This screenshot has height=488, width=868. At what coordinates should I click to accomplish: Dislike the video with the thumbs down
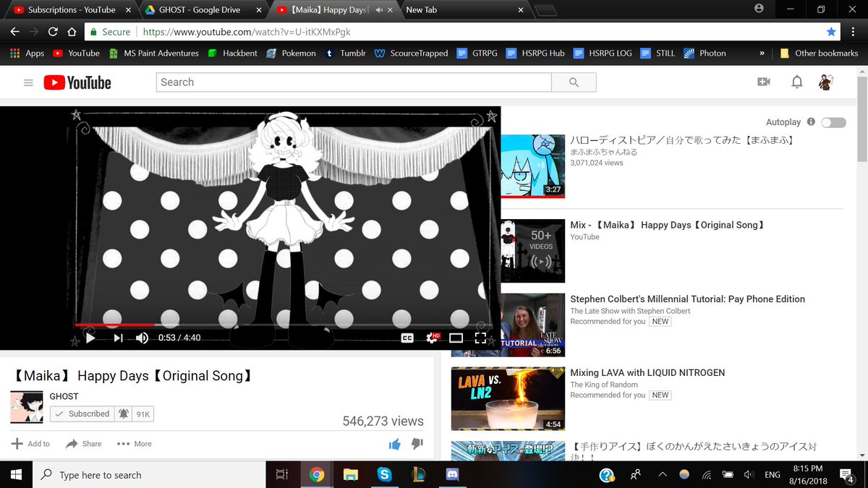point(417,444)
